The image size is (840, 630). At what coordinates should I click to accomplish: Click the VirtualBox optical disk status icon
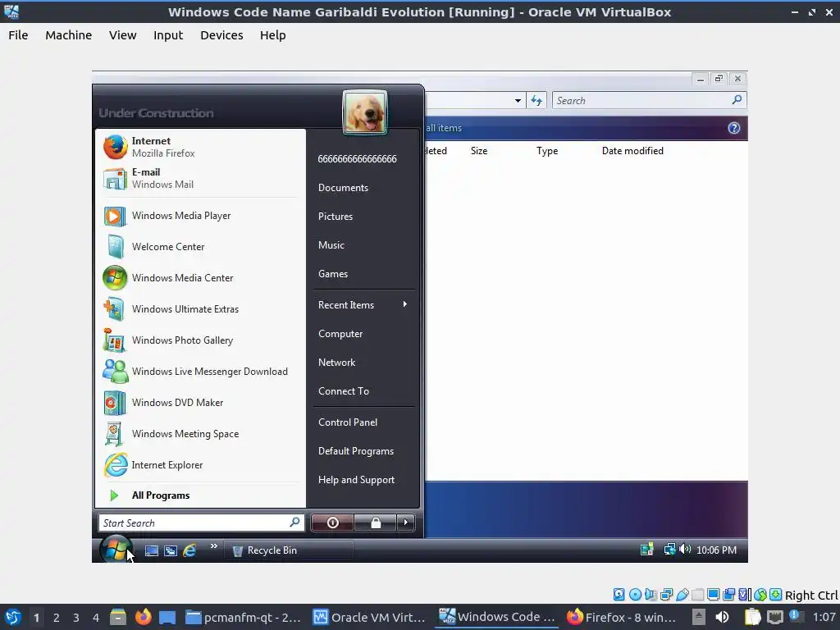pos(635,594)
